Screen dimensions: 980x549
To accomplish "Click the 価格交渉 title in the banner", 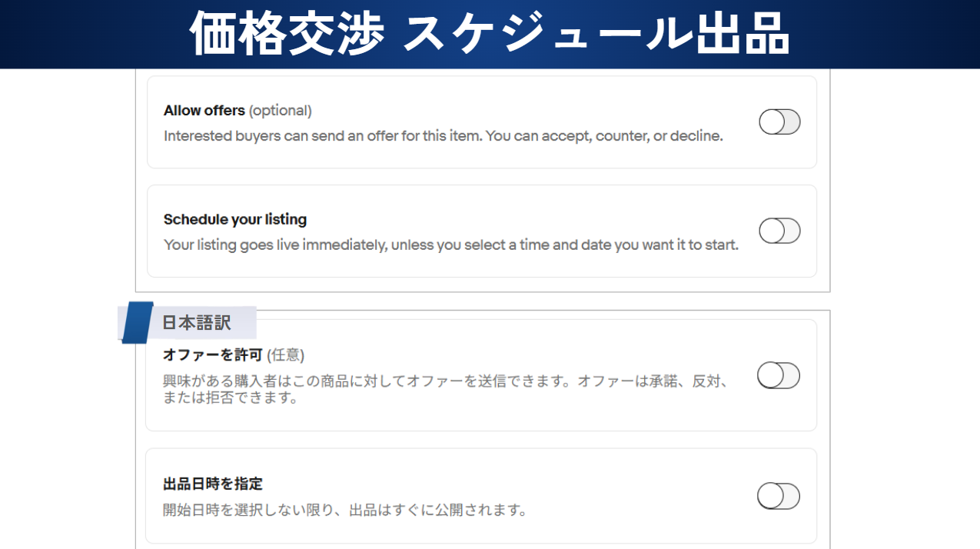I will click(287, 35).
